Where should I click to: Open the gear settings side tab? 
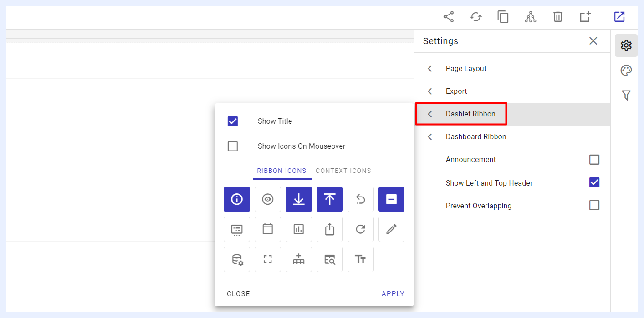(626, 45)
